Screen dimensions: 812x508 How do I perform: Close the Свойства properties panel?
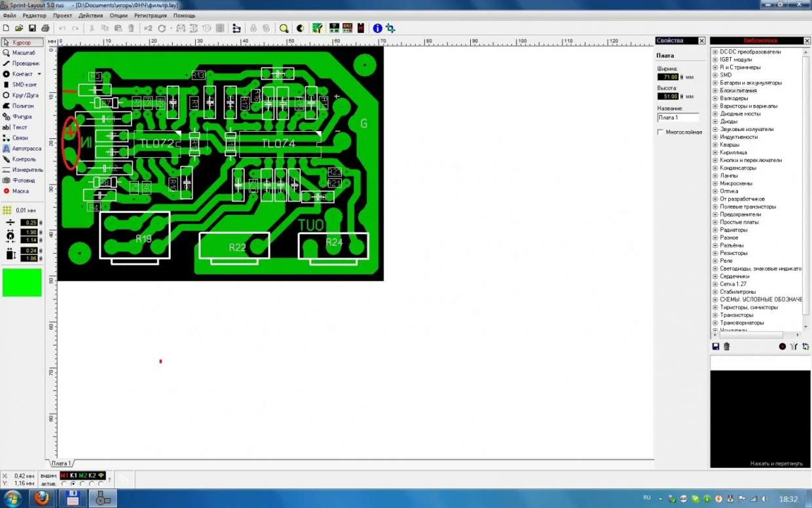click(x=701, y=41)
